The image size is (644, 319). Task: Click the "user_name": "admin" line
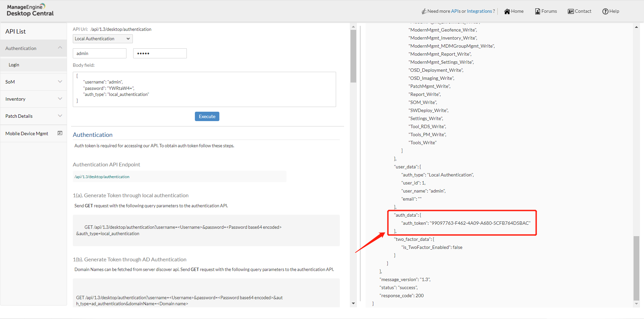[x=423, y=191]
